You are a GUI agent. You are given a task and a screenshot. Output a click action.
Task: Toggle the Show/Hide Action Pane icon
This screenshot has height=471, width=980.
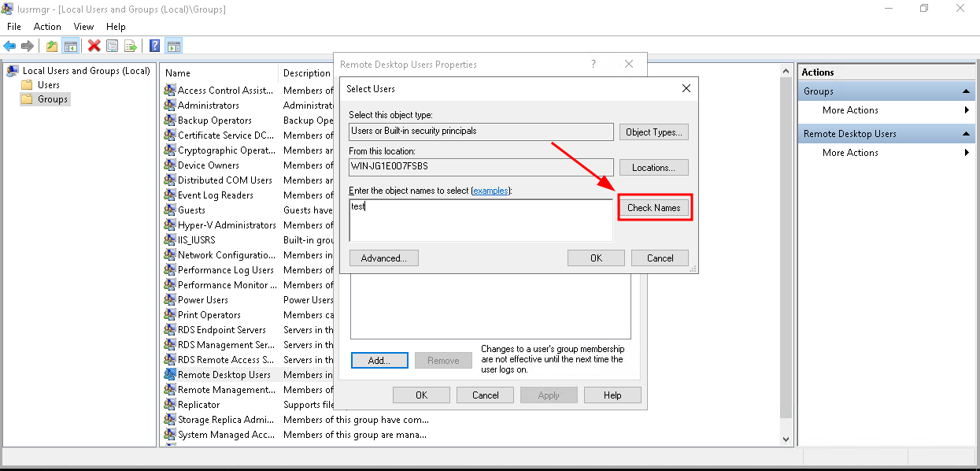174,46
